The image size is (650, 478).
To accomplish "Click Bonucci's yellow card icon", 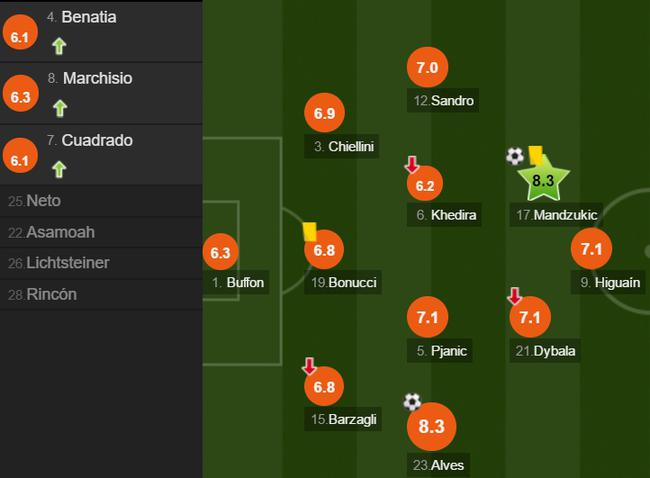I will click(x=310, y=231).
